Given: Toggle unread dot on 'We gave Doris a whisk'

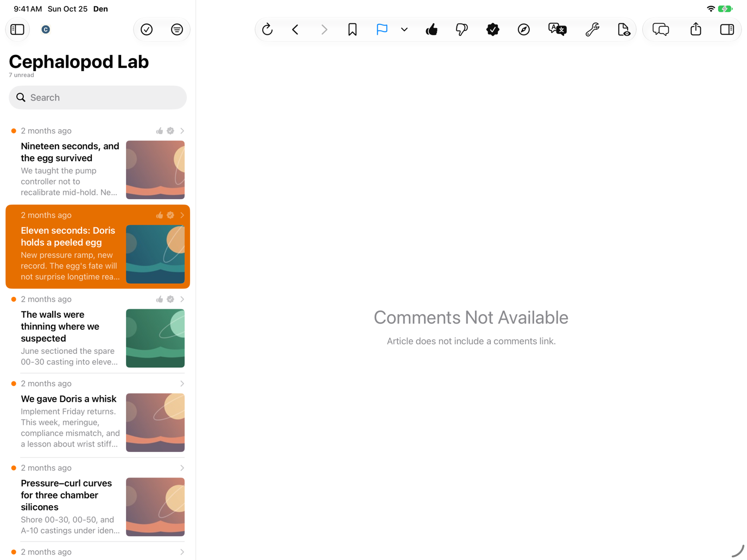Looking at the screenshot, I should point(14,384).
